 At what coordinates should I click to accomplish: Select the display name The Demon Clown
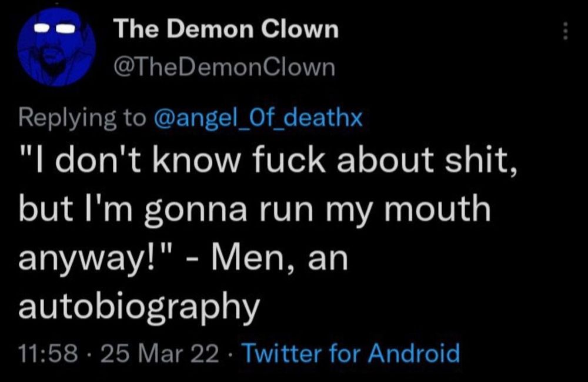(x=226, y=29)
